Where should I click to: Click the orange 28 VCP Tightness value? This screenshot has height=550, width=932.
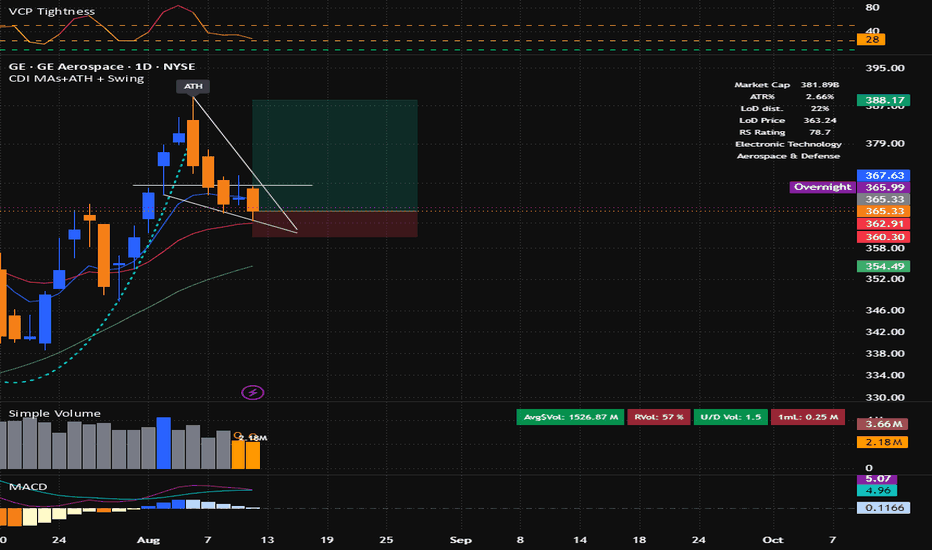pos(871,39)
